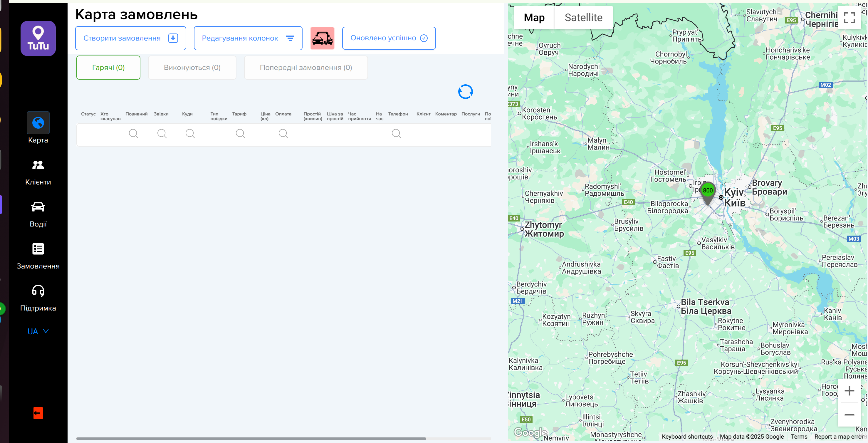Switch to Виконуються (0) tab
This screenshot has width=868, height=443.
[192, 67]
